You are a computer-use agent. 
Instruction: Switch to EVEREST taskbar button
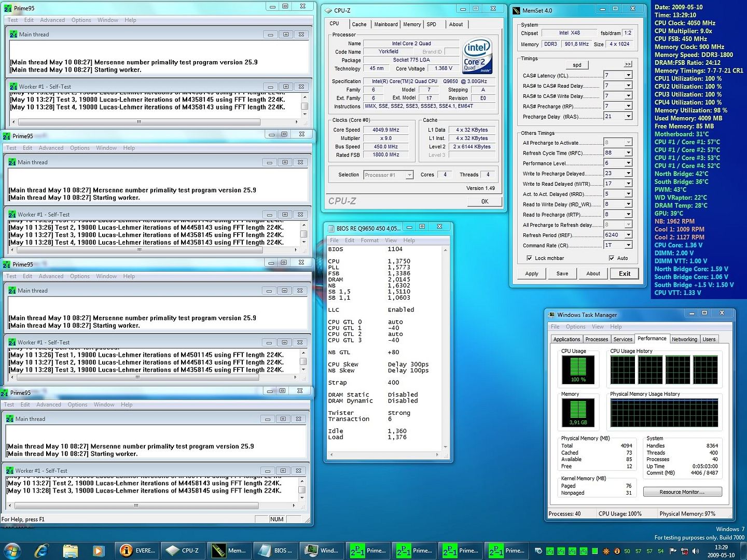137,550
